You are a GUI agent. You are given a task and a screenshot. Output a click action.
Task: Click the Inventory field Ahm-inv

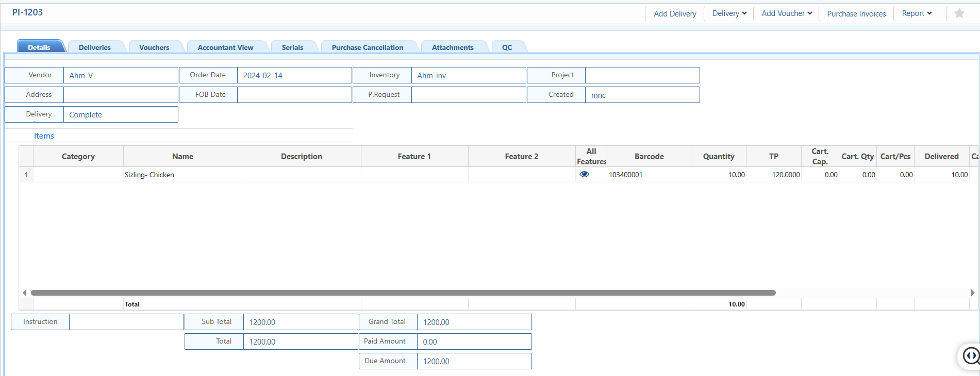click(x=469, y=75)
